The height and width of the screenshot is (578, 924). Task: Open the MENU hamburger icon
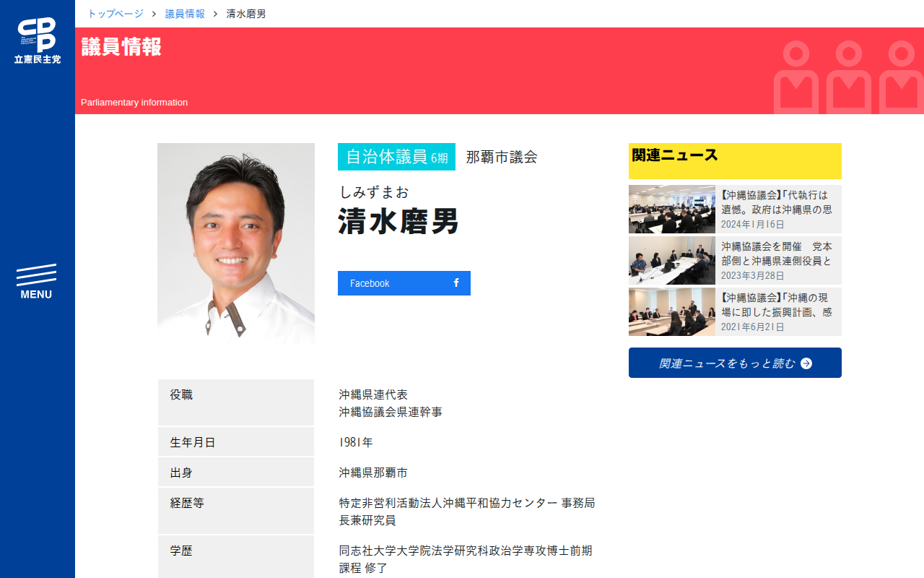pyautogui.click(x=36, y=282)
